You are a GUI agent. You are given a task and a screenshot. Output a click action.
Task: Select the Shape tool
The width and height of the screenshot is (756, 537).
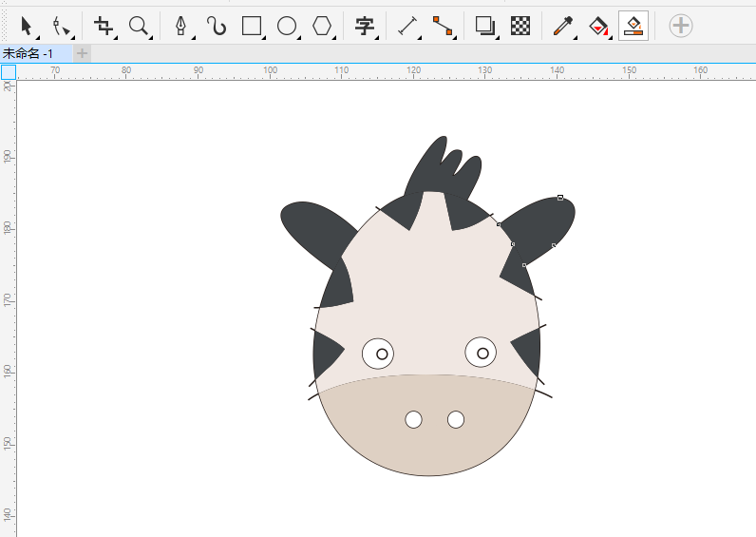click(x=61, y=26)
